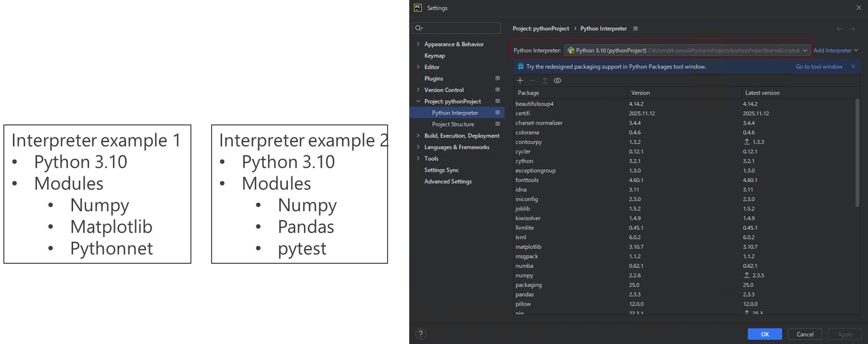Open the Add Interpreter dropdown
This screenshot has height=344, width=868.
(836, 50)
